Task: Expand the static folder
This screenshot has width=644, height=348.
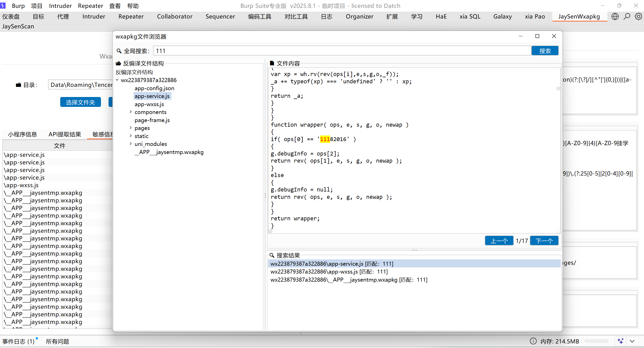Action: 131,136
